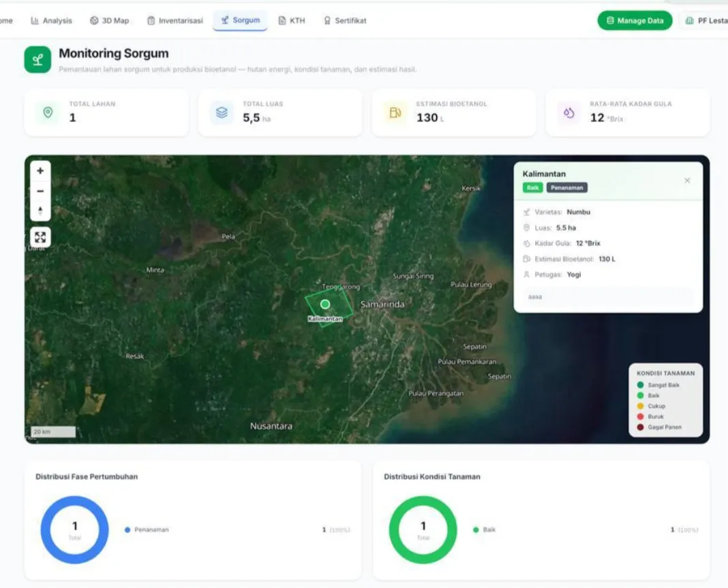Image resolution: width=728 pixels, height=588 pixels.
Task: Click the Samarinda label on the map
Action: 382,305
